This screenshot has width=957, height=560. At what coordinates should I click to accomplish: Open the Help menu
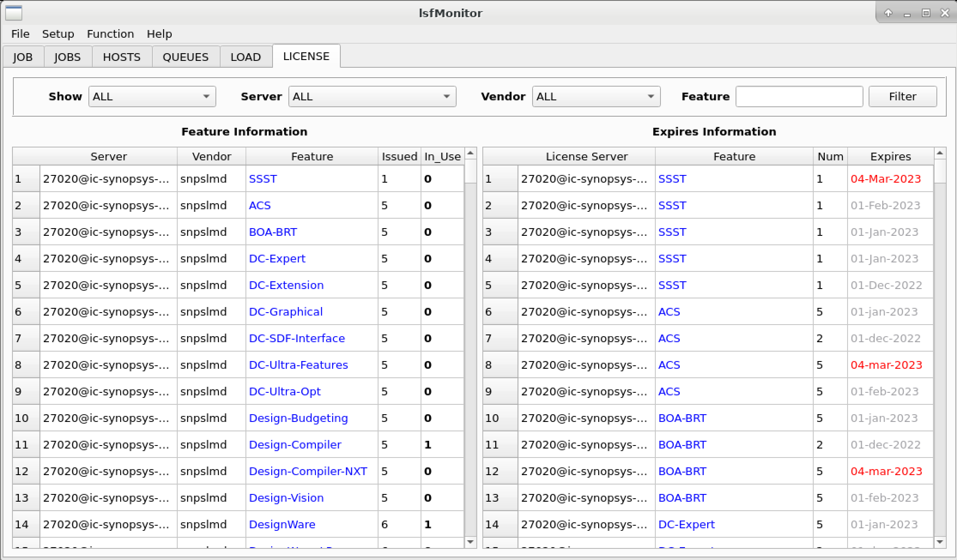coord(159,34)
